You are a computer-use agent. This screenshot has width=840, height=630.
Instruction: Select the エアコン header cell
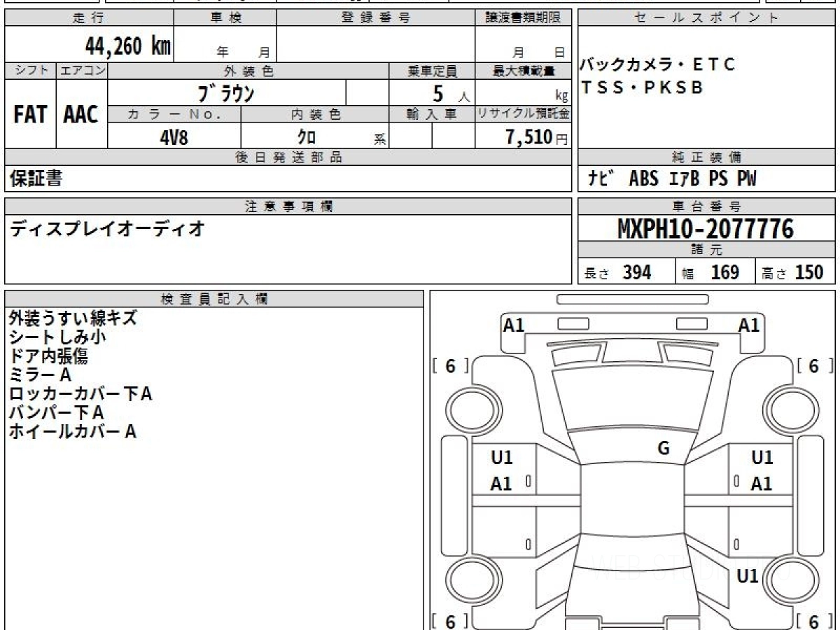pyautogui.click(x=82, y=71)
